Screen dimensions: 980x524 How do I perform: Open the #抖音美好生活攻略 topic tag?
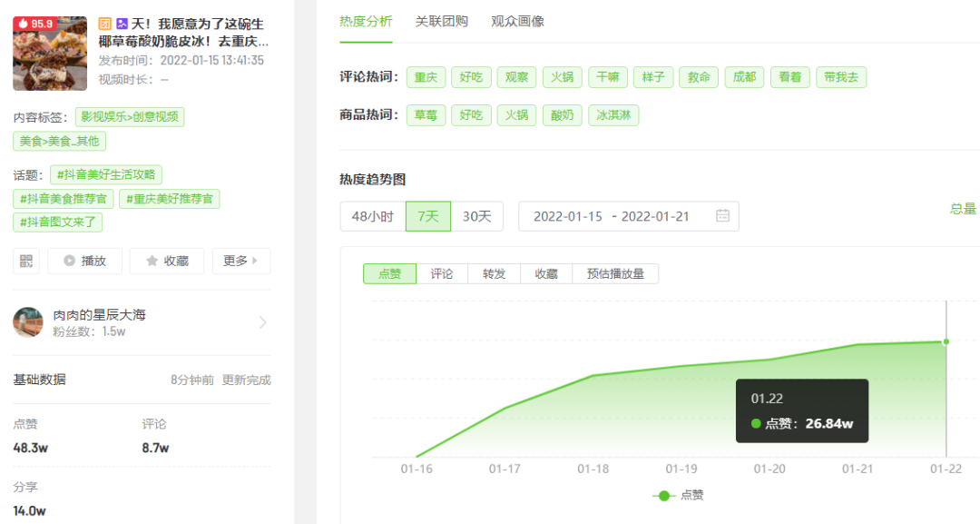click(104, 173)
